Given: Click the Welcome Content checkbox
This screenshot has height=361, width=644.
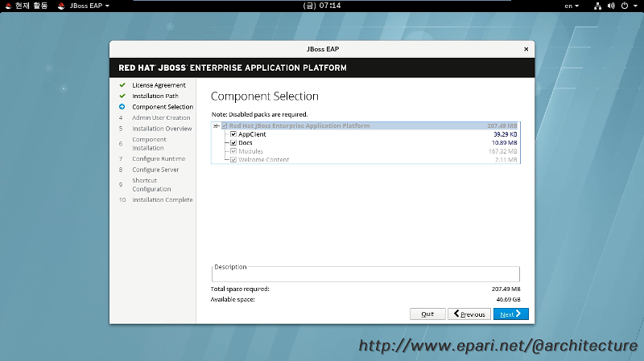Looking at the screenshot, I should click(233, 159).
